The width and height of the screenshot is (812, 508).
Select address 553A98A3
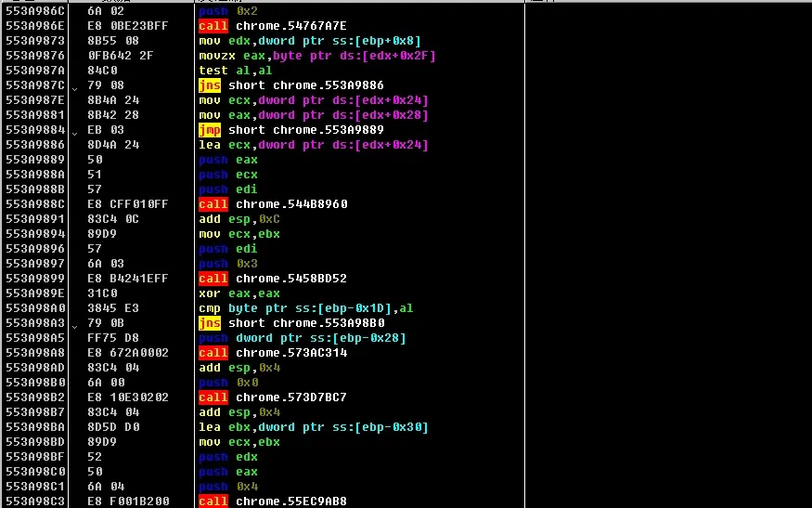pos(35,323)
